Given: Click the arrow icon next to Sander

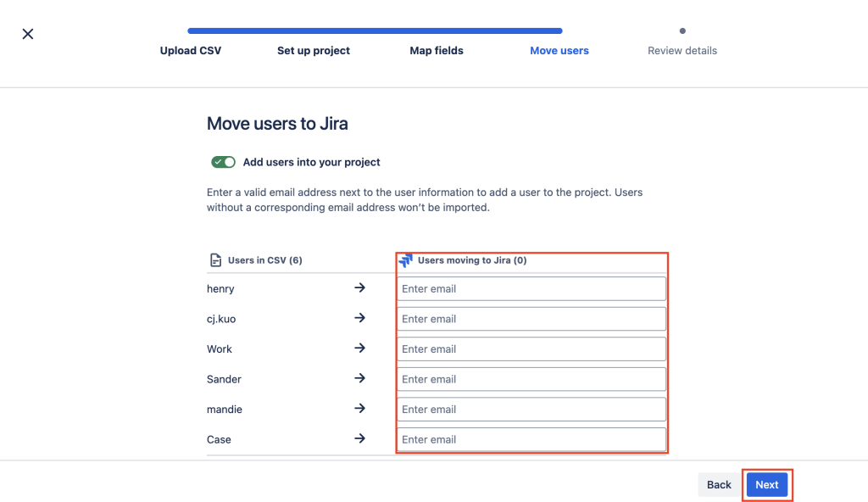Looking at the screenshot, I should click(359, 378).
